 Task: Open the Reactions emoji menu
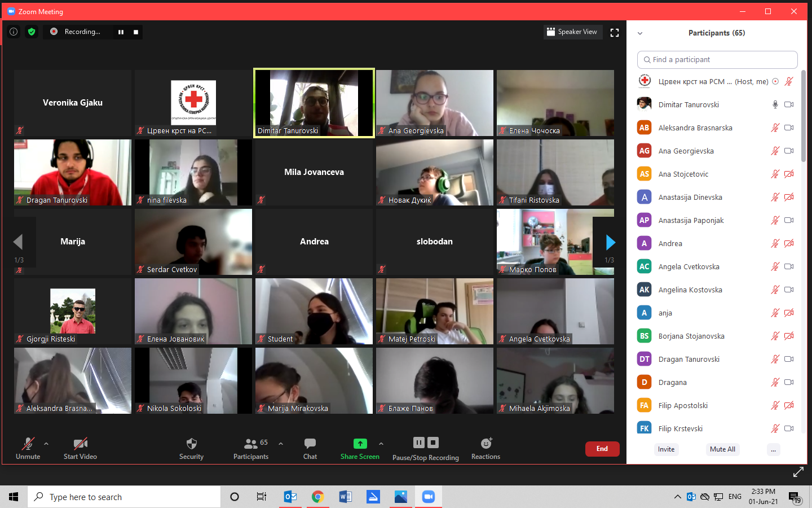coord(486,444)
